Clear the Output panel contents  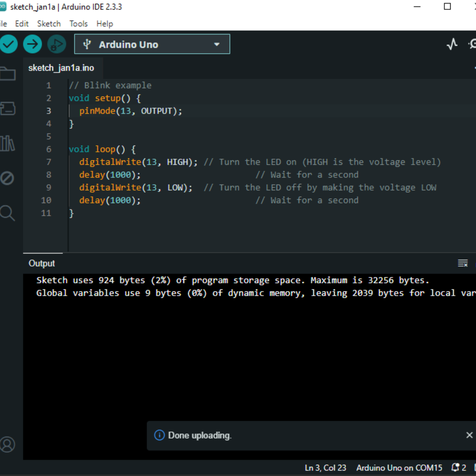click(x=463, y=263)
